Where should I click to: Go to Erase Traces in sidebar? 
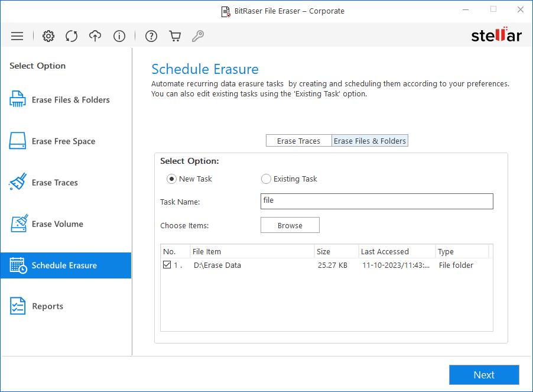coord(66,183)
